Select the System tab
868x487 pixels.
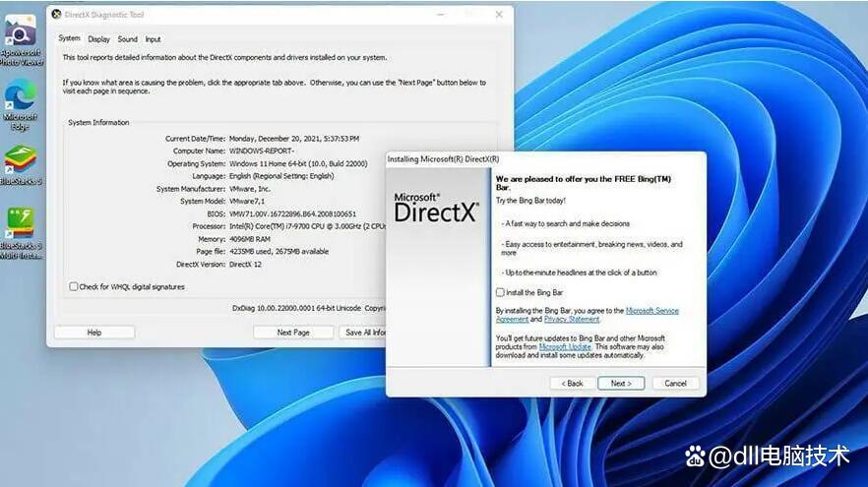[x=69, y=38]
